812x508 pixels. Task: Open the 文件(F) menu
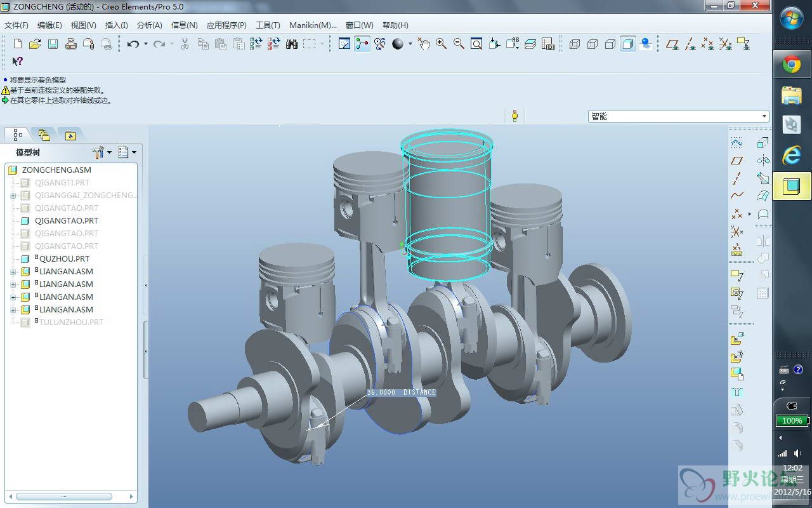tap(16, 25)
